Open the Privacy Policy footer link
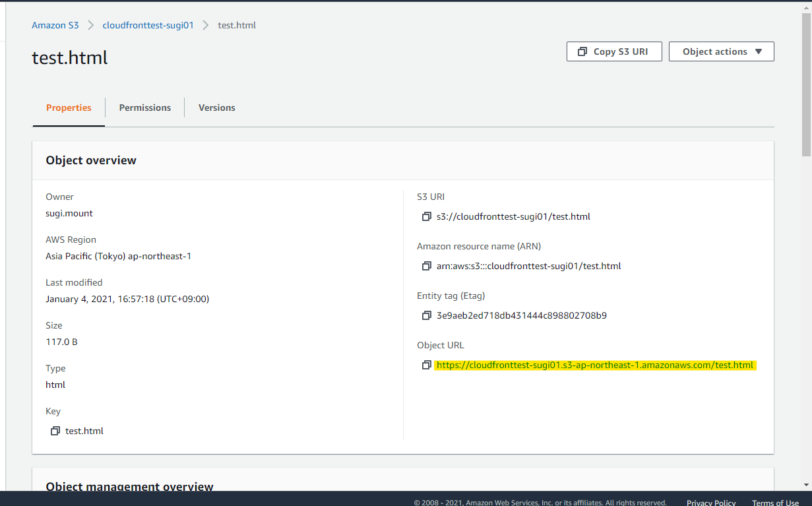This screenshot has height=506, width=812. pyautogui.click(x=711, y=503)
